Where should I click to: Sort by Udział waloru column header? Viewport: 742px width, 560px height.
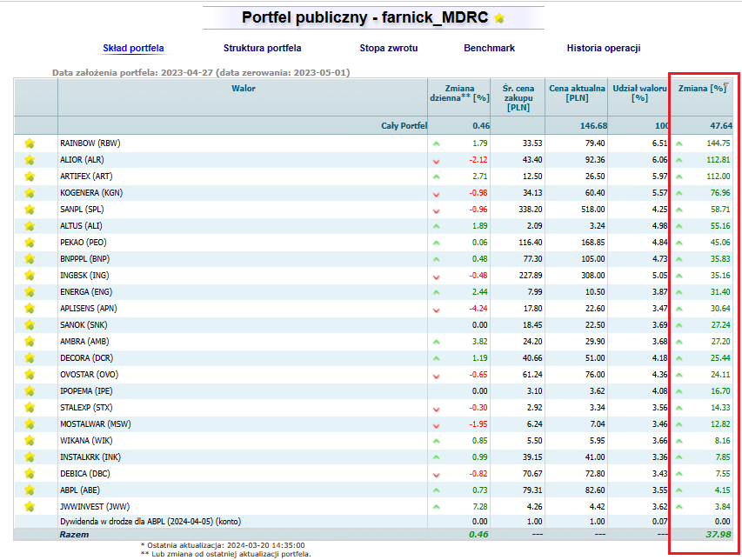tap(639, 93)
